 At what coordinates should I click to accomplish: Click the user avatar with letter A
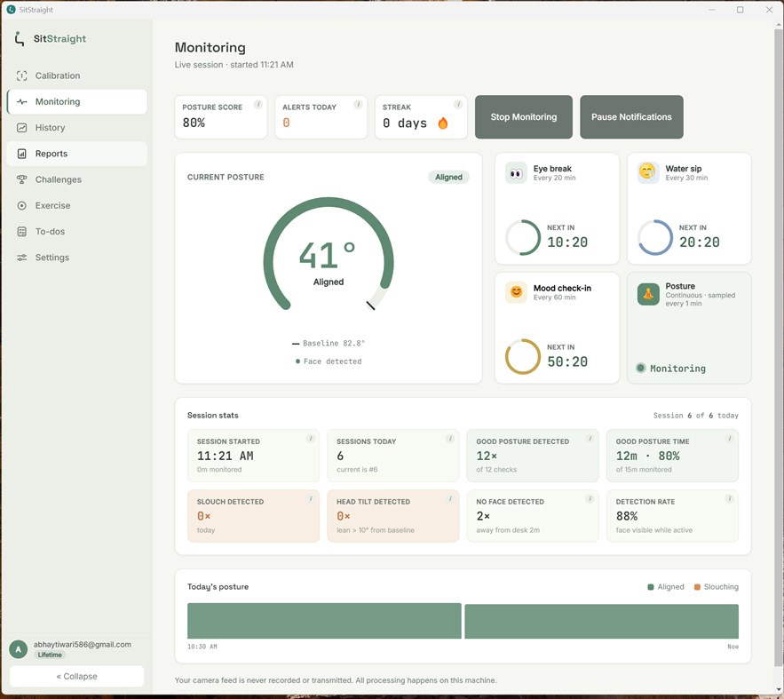coord(19,649)
